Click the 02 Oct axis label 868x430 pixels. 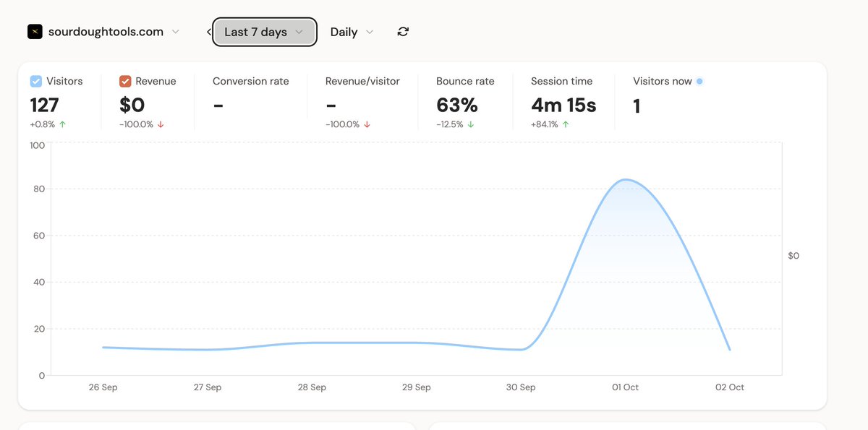coord(730,387)
